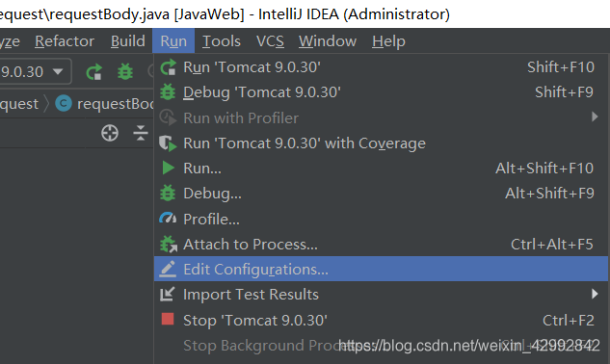
Task: Click the speedometer icon beside Profile...
Action: click(168, 219)
